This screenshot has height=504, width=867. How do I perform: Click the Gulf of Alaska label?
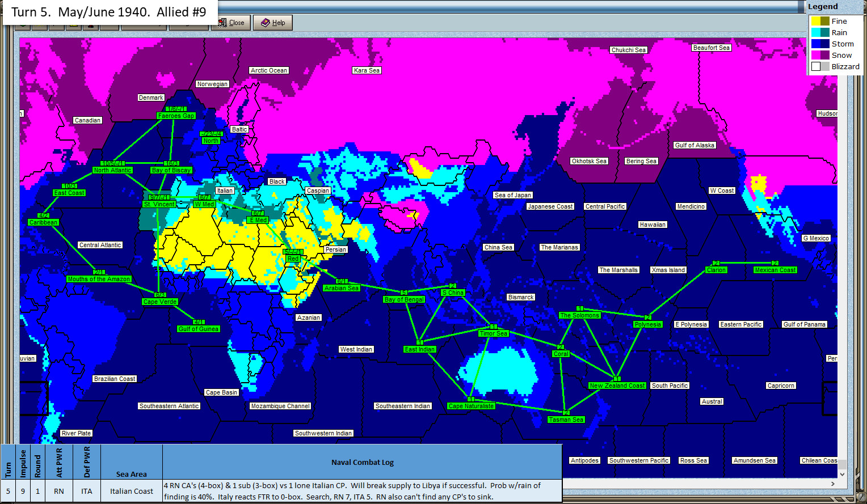pos(695,145)
